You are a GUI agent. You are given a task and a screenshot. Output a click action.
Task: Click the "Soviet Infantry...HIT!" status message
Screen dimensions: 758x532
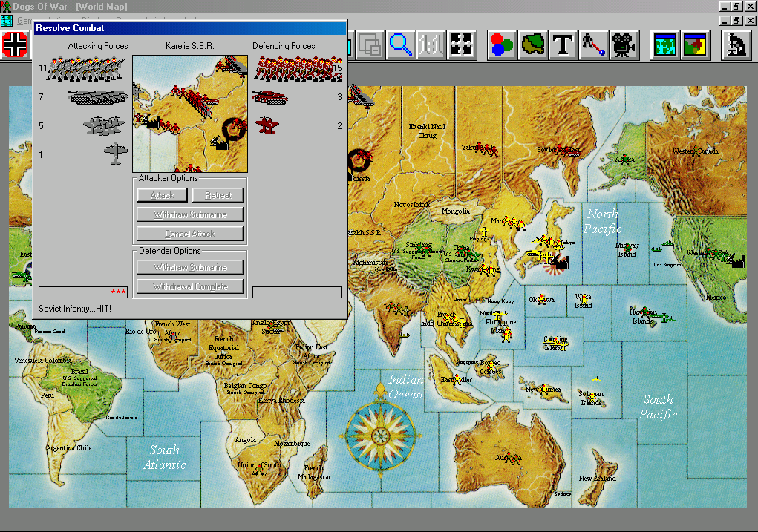[x=75, y=308]
